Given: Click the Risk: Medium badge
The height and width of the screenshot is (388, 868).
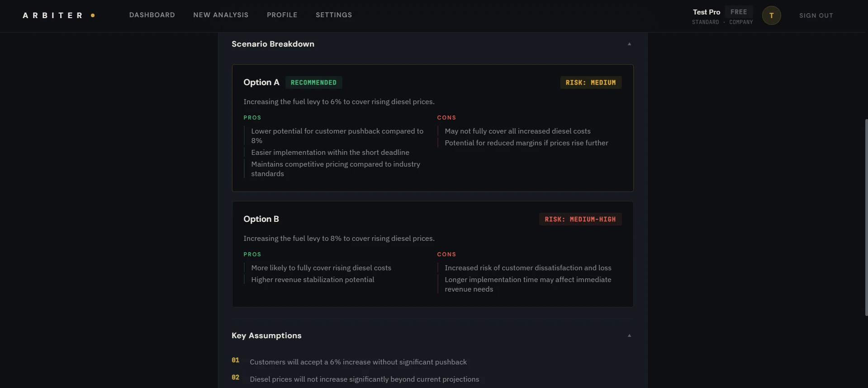Looking at the screenshot, I should click(x=591, y=82).
